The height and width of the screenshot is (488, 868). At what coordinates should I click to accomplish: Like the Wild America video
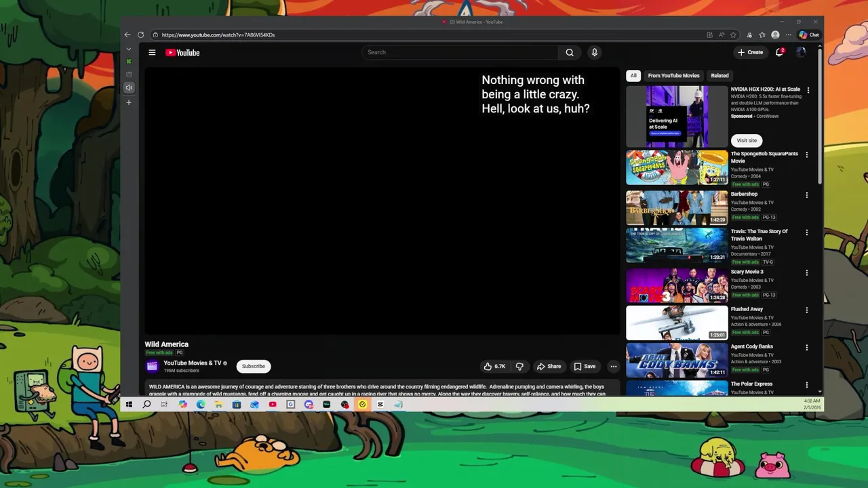494,366
